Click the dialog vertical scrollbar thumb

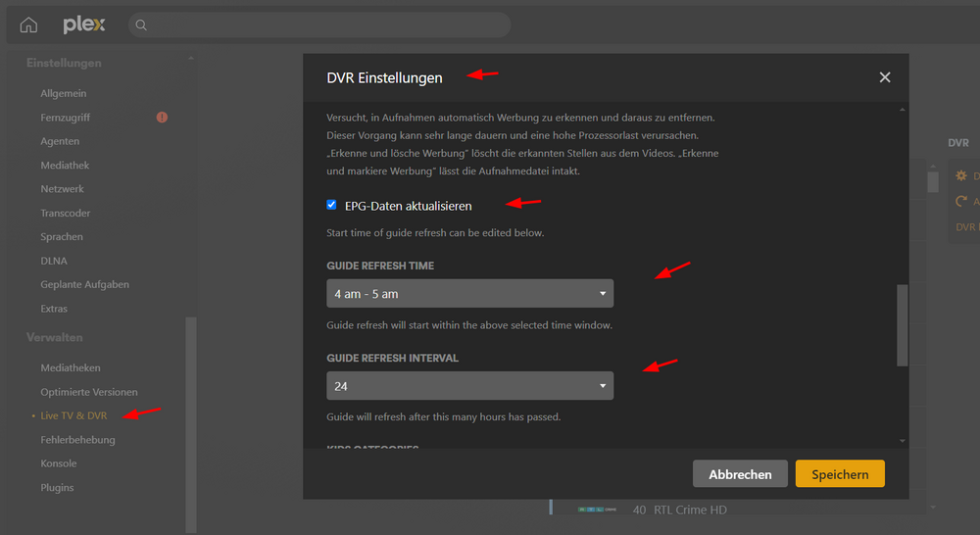tap(902, 325)
